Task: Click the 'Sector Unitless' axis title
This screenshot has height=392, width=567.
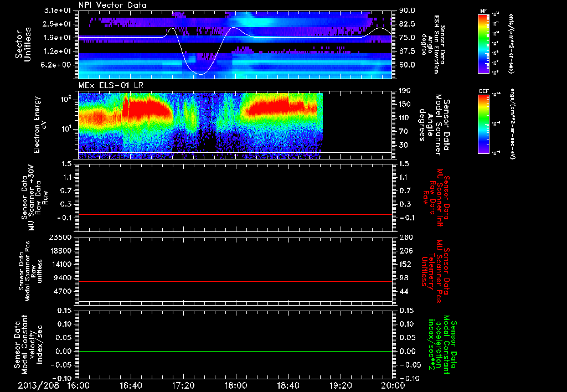Action: coord(23,44)
